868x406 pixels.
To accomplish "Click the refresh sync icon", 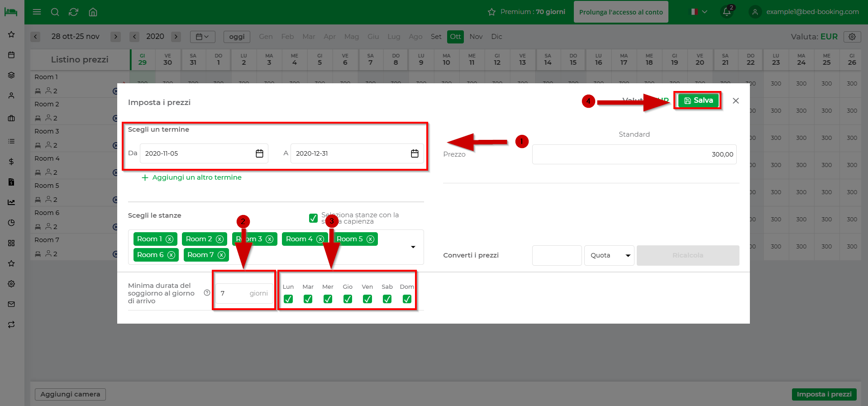I will coord(74,12).
